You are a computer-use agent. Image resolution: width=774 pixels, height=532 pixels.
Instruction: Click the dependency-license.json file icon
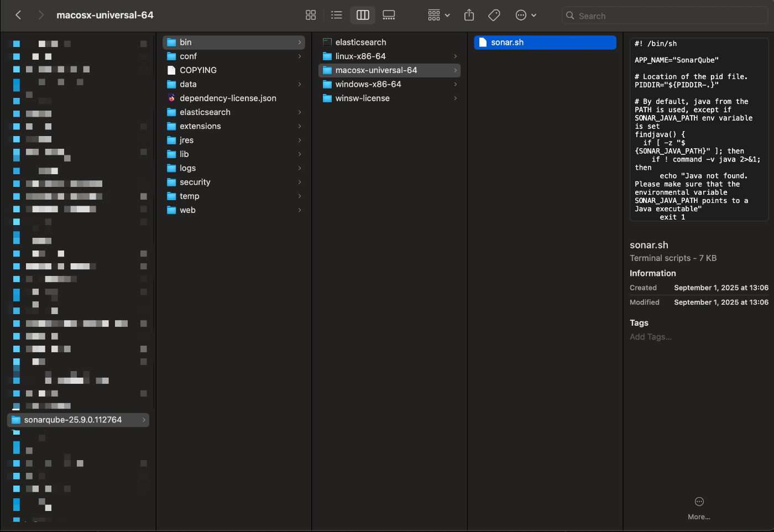tap(171, 98)
